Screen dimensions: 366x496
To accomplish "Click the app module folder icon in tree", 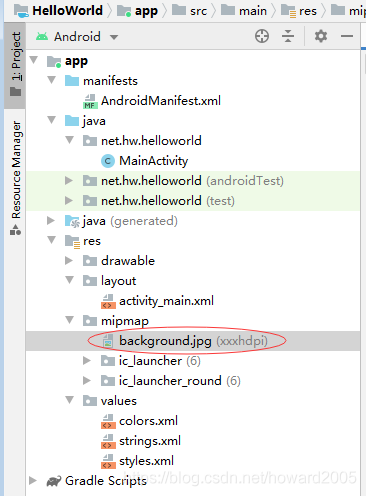I will coord(54,61).
